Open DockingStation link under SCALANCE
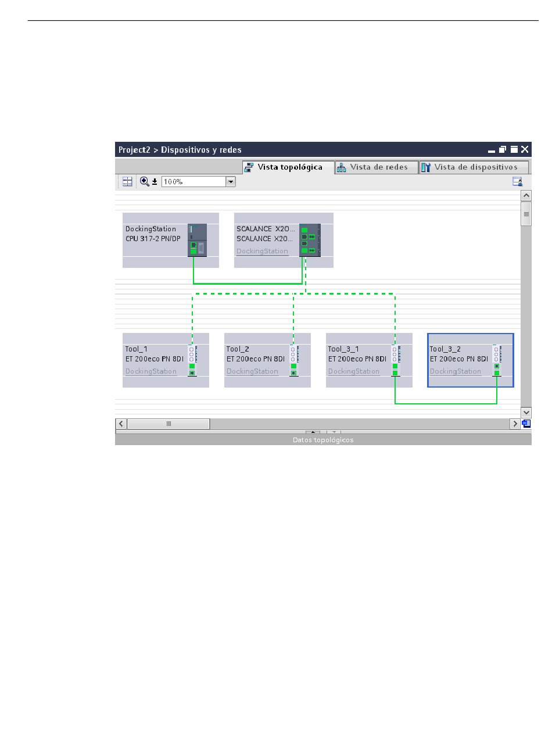 tap(262, 252)
